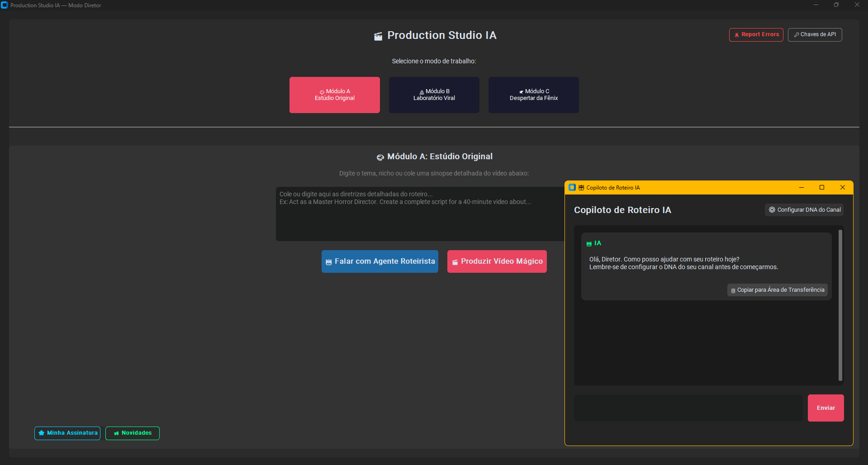Click the Copiloto de Roteiro IA title bar icon
The height and width of the screenshot is (465, 868).
572,187
